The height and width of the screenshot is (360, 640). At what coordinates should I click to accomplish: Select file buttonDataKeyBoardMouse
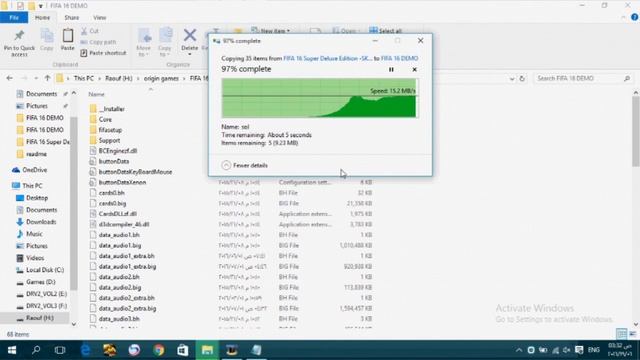131,172
